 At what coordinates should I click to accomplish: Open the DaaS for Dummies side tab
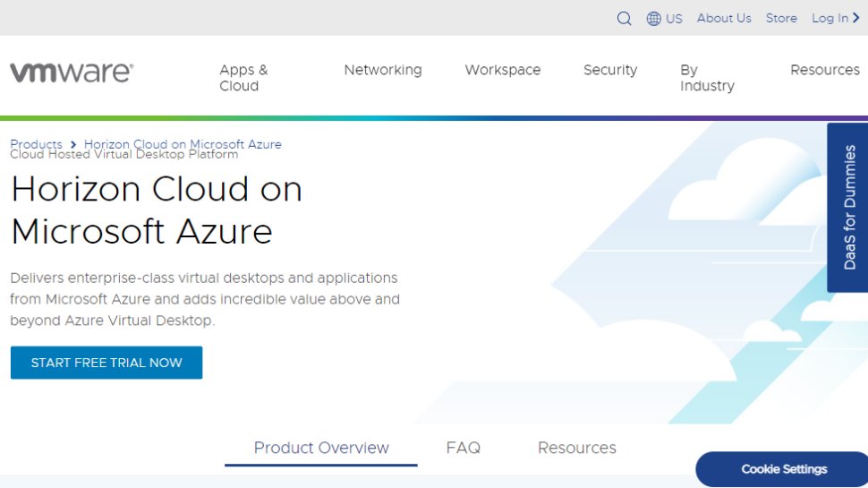(x=848, y=207)
